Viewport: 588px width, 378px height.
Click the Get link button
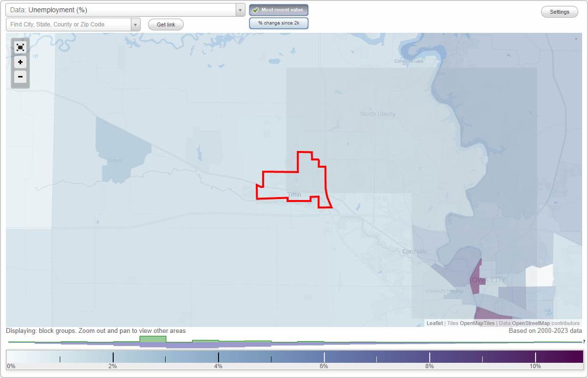tap(166, 25)
